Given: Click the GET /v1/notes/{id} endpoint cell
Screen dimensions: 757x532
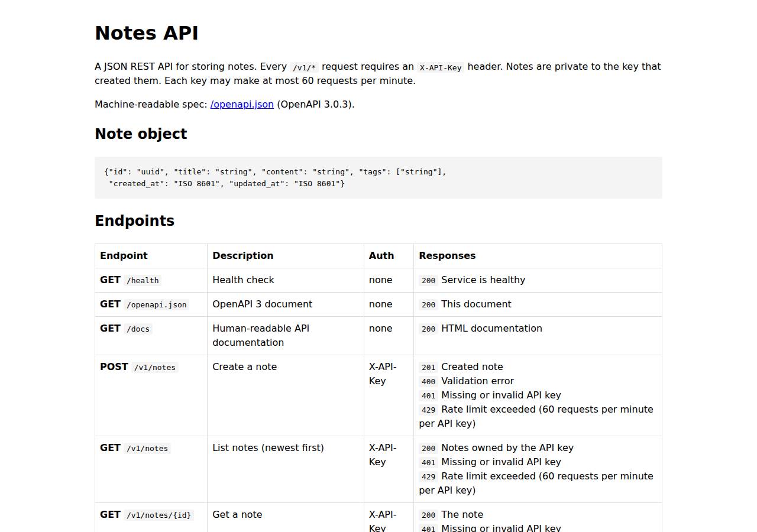Looking at the screenshot, I should coord(151,518).
